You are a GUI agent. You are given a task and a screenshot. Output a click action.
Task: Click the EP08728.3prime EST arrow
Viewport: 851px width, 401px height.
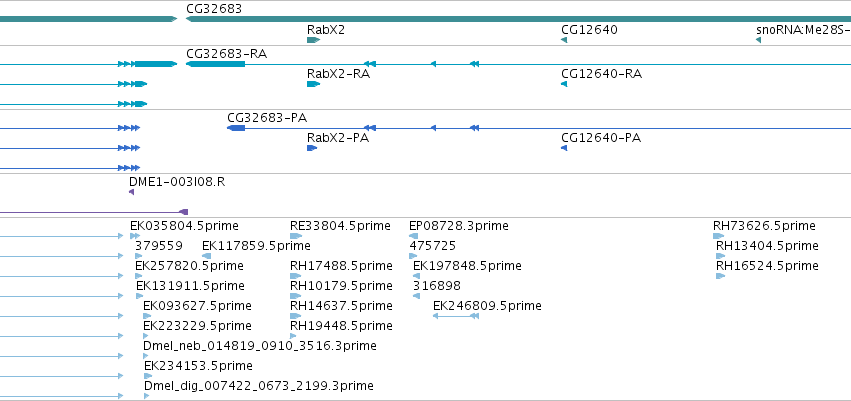coord(414,236)
